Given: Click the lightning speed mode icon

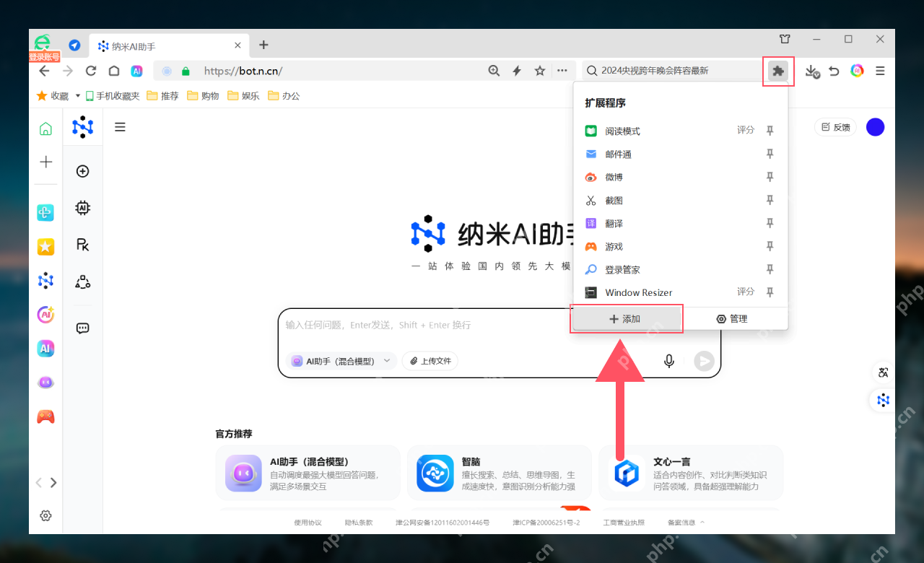Looking at the screenshot, I should (x=517, y=71).
